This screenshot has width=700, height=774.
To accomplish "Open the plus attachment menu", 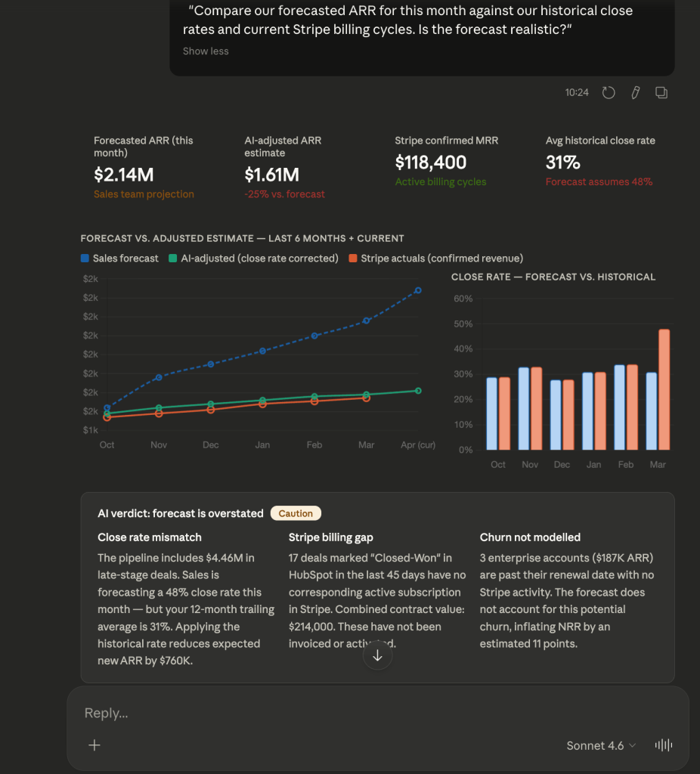I will pos(94,745).
